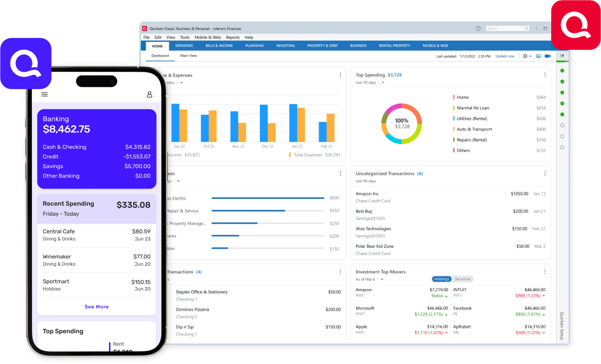Go to the PLANNING tab

(x=255, y=46)
